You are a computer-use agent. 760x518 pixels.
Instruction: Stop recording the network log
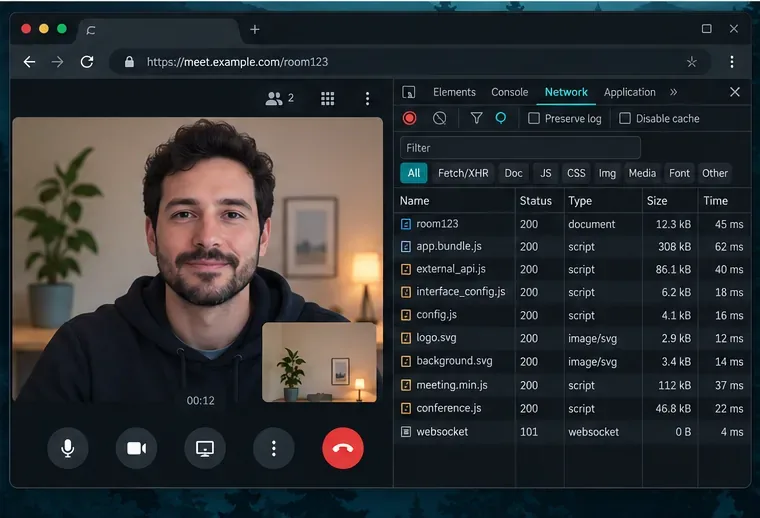pyautogui.click(x=410, y=118)
